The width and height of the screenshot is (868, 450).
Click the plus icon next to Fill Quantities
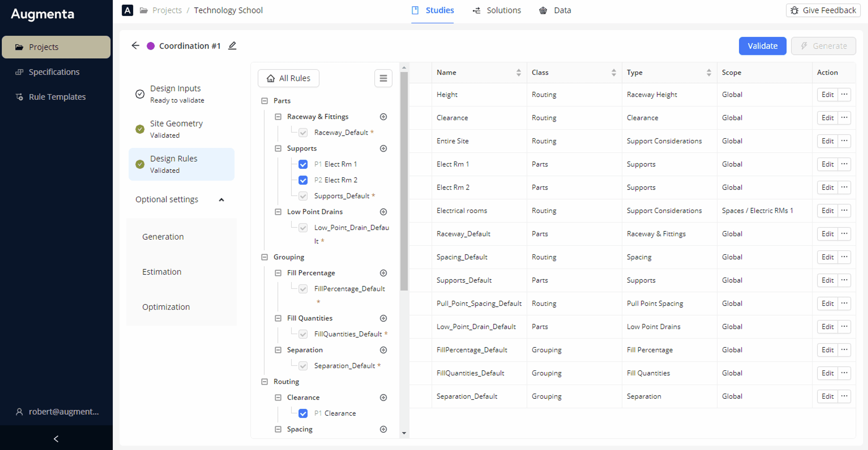pyautogui.click(x=383, y=318)
